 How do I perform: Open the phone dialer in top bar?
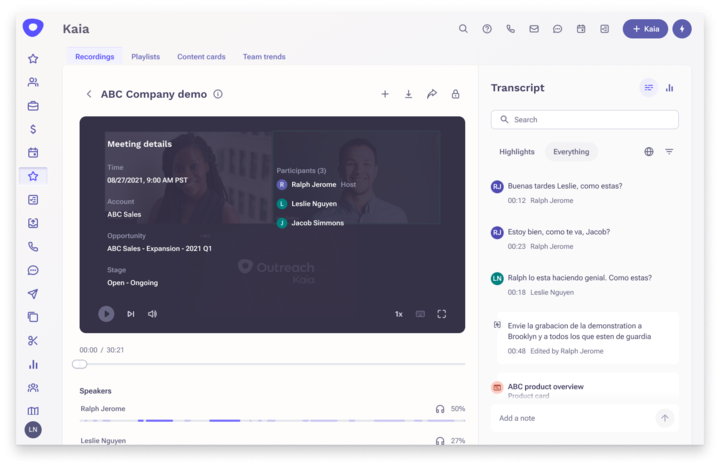coord(511,29)
